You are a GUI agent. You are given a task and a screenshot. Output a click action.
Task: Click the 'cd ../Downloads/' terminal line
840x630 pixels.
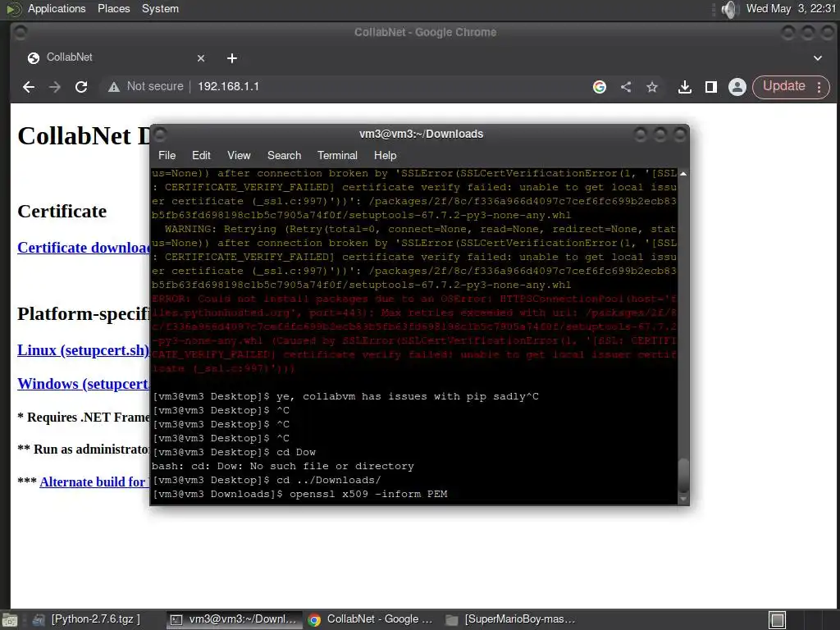[x=267, y=480]
